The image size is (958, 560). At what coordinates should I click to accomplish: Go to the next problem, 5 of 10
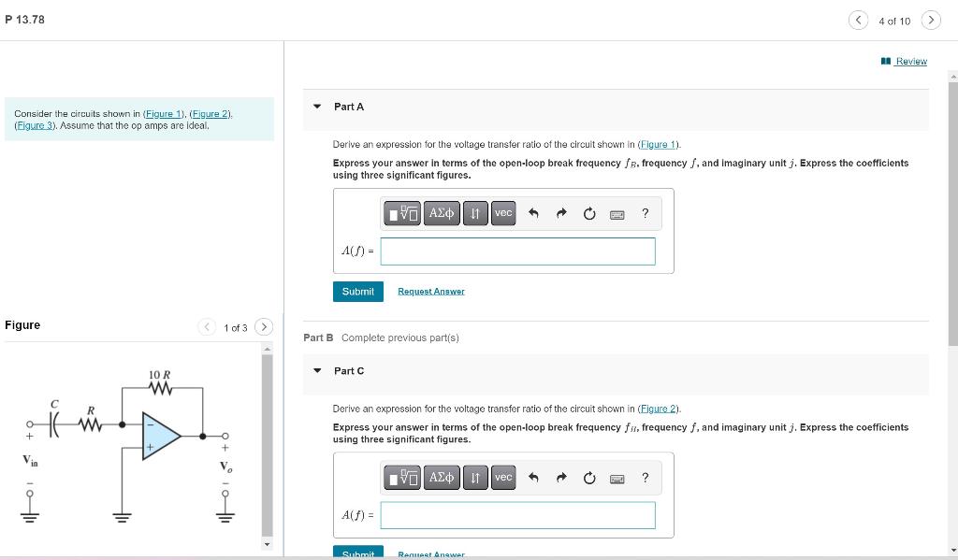(931, 21)
